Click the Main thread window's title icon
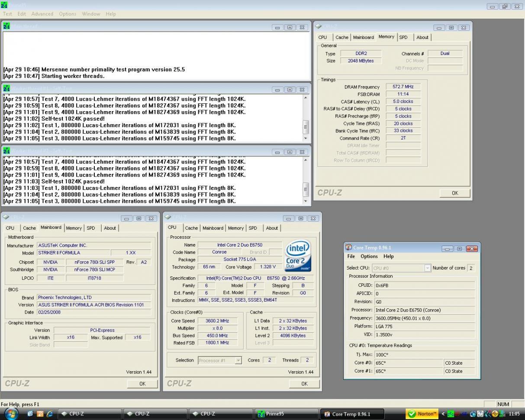Viewport: 525px width, 420px height. (x=6, y=26)
